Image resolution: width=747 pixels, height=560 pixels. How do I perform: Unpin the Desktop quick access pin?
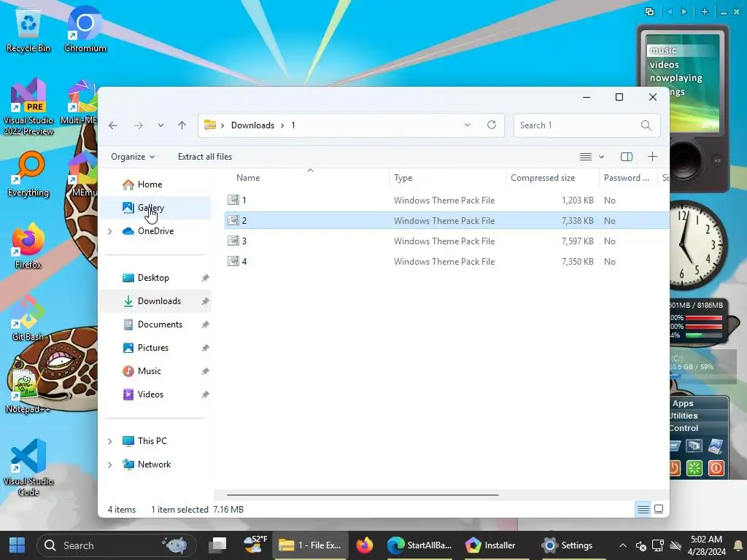[x=205, y=278]
